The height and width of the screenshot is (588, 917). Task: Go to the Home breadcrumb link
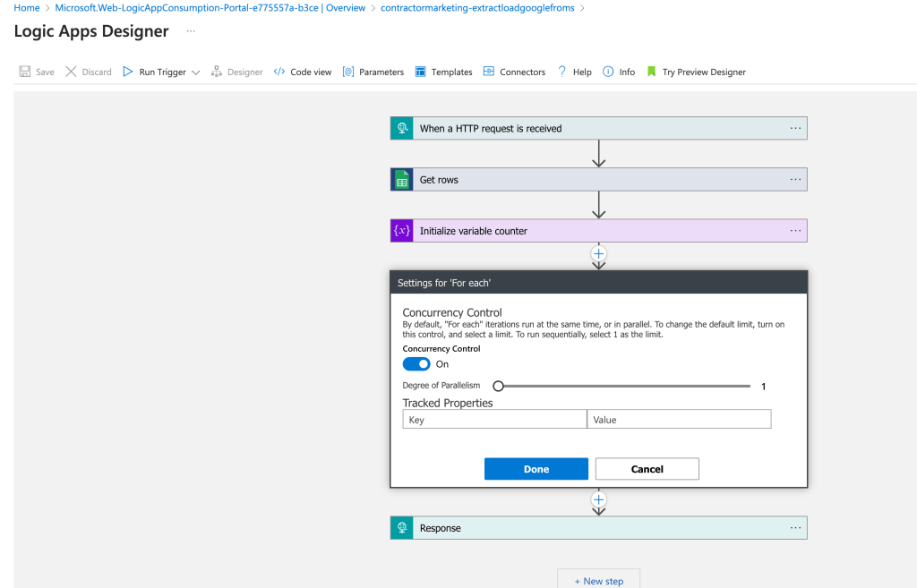pyautogui.click(x=27, y=7)
